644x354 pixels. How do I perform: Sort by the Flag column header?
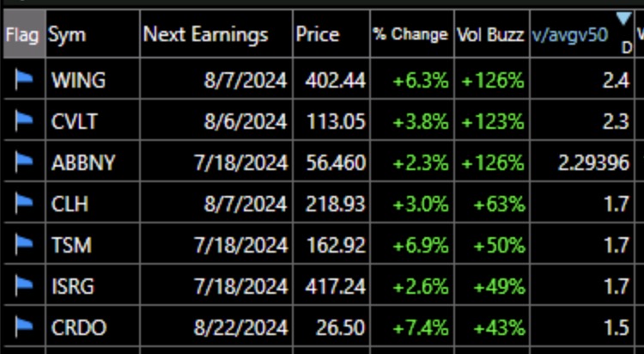[x=22, y=34]
